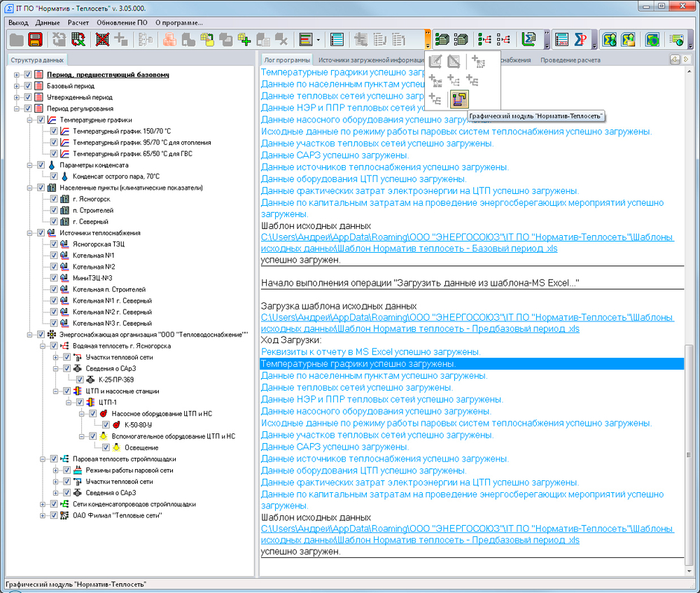Expand the Утвержденный период tree node
The image size is (700, 593).
(x=16, y=97)
